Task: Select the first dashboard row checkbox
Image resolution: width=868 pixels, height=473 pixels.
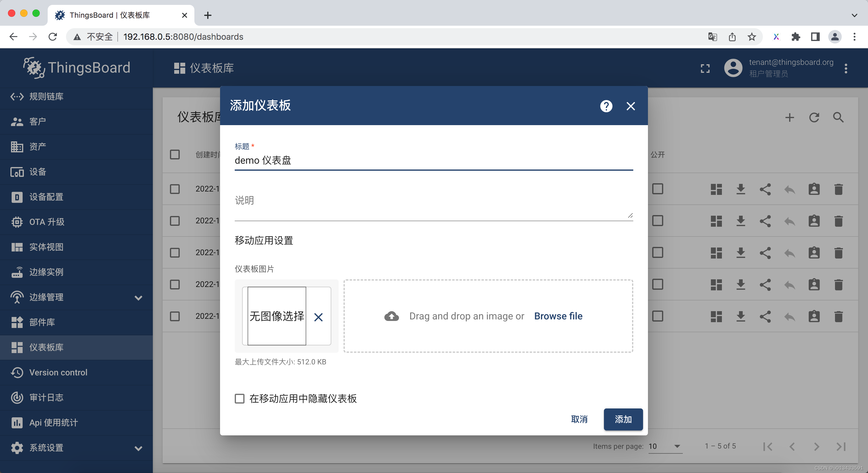Action: pos(175,189)
